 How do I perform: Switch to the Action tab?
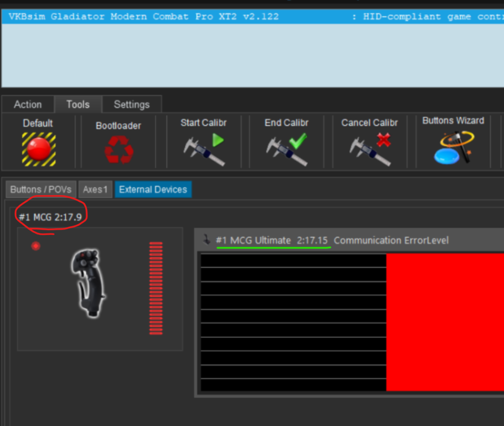point(27,105)
